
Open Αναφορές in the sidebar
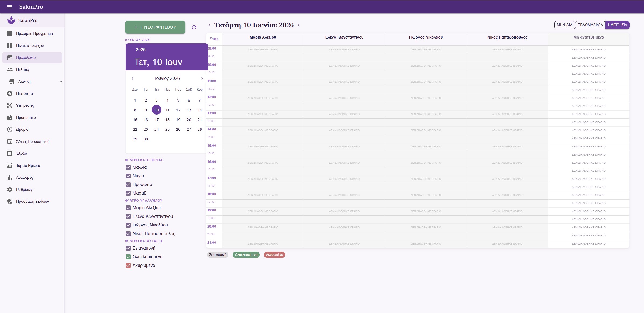click(x=32, y=177)
